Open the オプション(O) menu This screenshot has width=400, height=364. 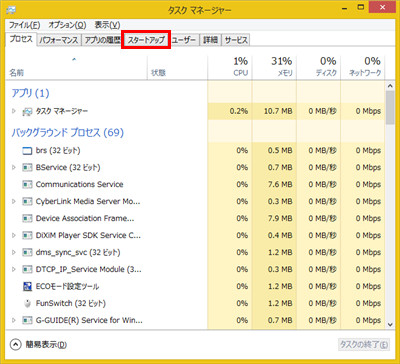(67, 25)
